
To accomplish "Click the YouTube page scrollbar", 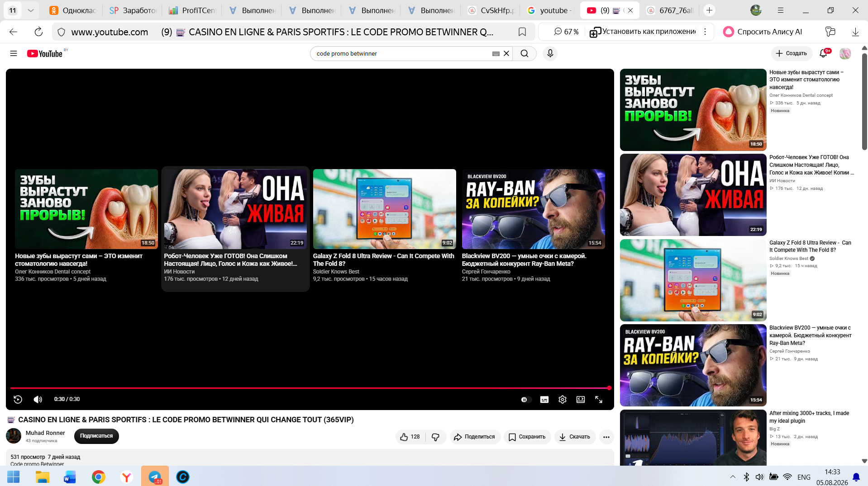I will (864, 102).
